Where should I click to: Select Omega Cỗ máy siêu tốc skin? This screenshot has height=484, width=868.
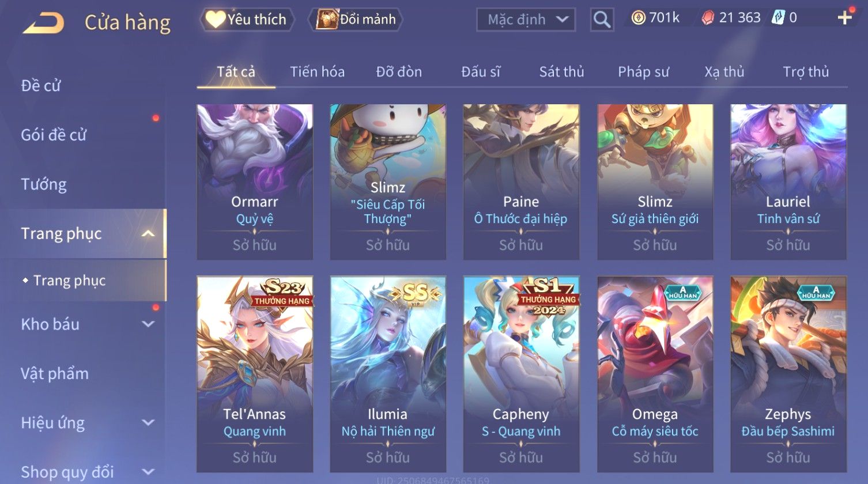pos(655,374)
